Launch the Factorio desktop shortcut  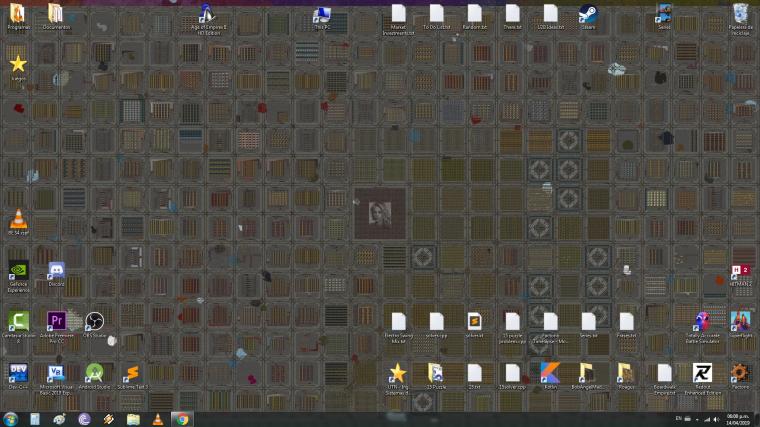[740, 376]
